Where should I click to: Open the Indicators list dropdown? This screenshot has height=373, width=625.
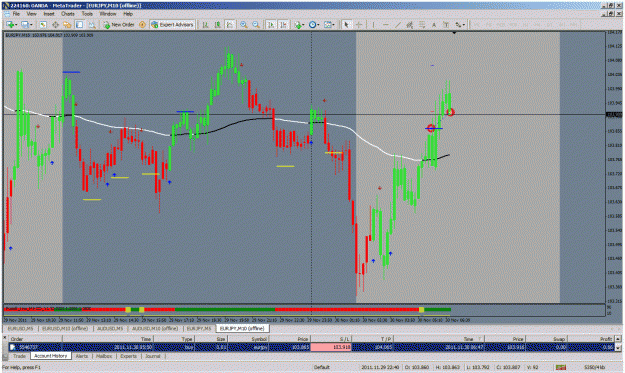click(299, 25)
